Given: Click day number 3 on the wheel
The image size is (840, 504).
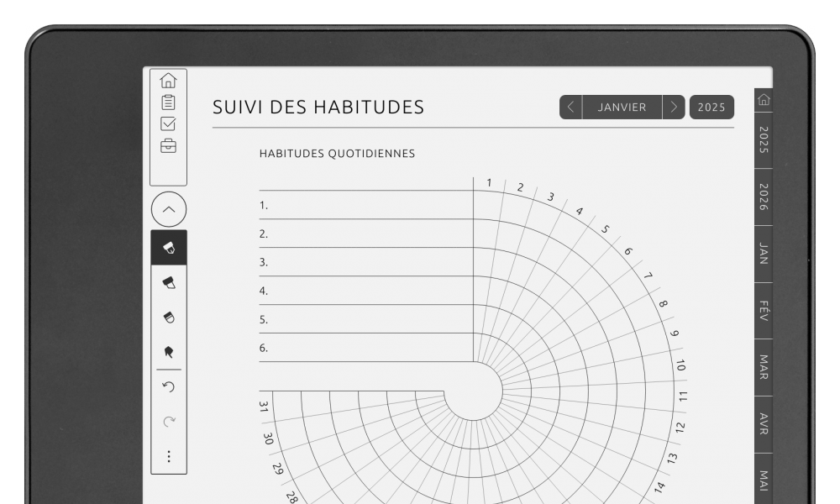Looking at the screenshot, I should (x=551, y=197).
